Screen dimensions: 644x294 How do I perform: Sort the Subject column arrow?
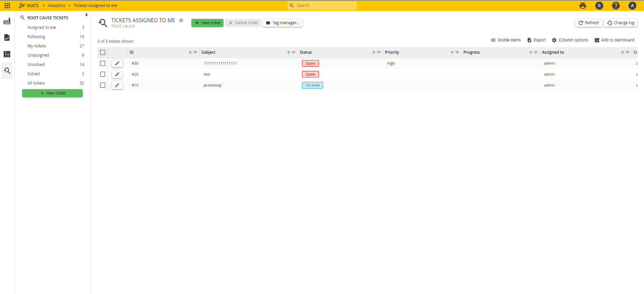point(289,52)
